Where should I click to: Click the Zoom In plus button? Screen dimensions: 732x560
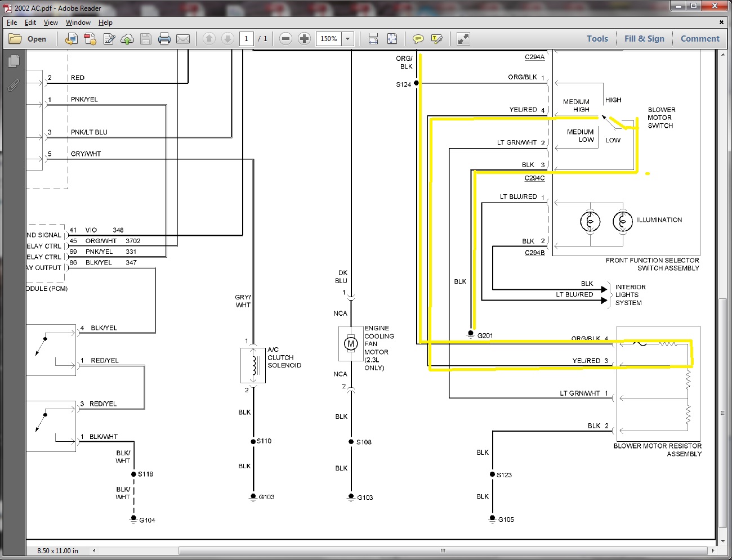304,39
